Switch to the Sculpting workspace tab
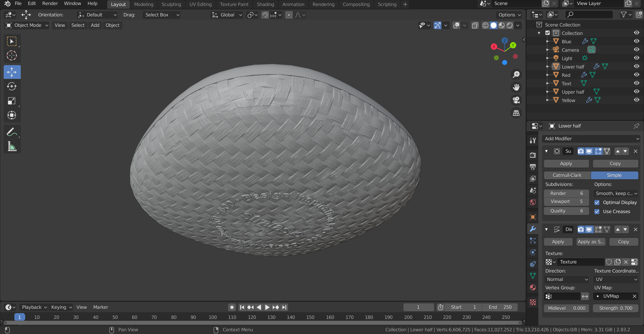 click(171, 4)
